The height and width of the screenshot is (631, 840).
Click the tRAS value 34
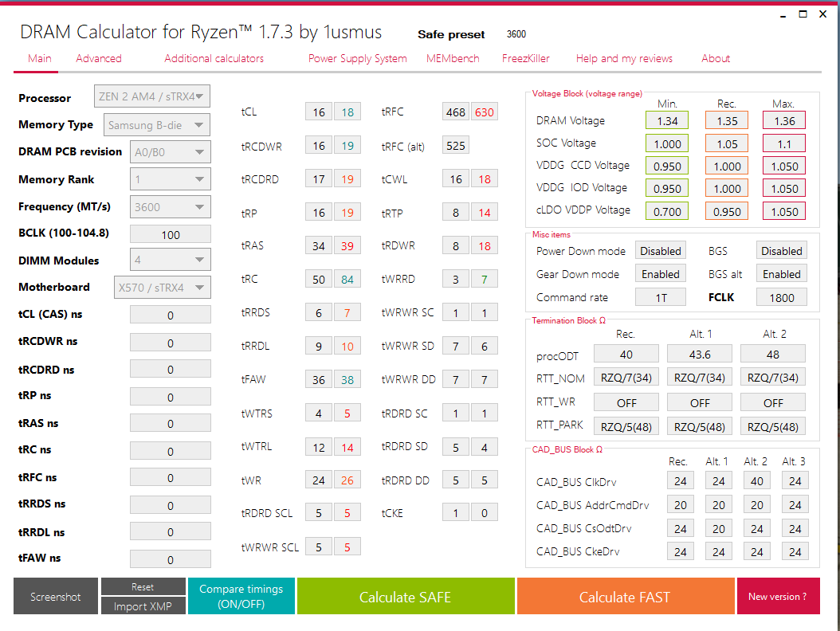click(x=319, y=246)
